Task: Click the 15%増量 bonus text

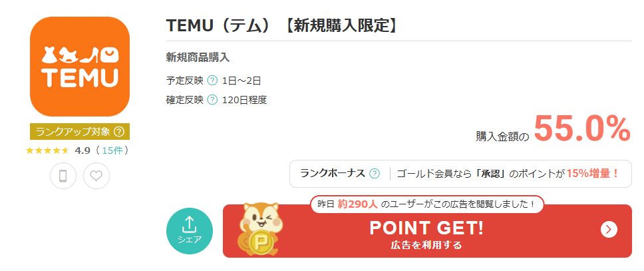Action: (593, 174)
